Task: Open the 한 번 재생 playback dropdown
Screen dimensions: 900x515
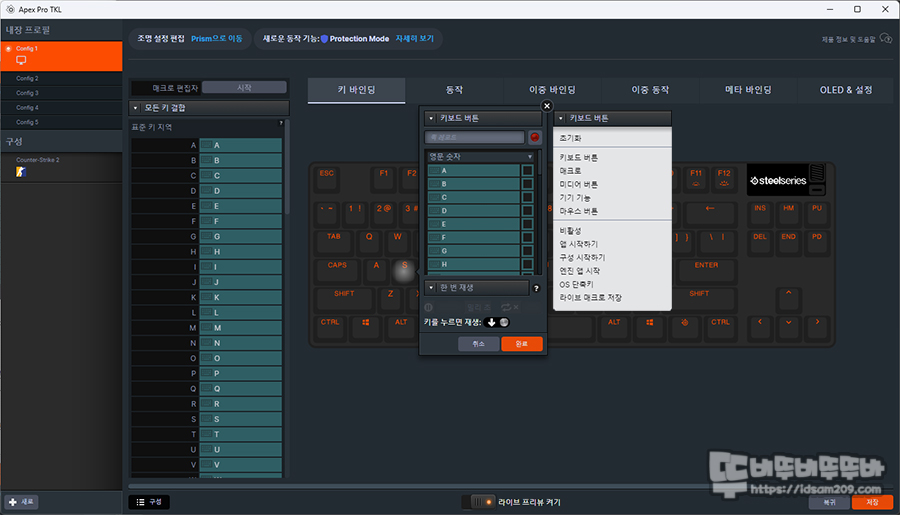Action: tap(476, 288)
